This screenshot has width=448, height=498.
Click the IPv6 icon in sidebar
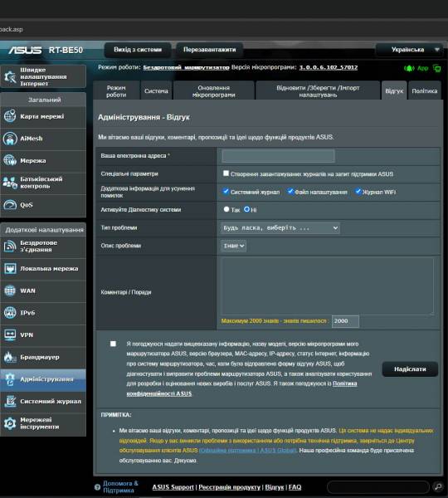(x=10, y=313)
